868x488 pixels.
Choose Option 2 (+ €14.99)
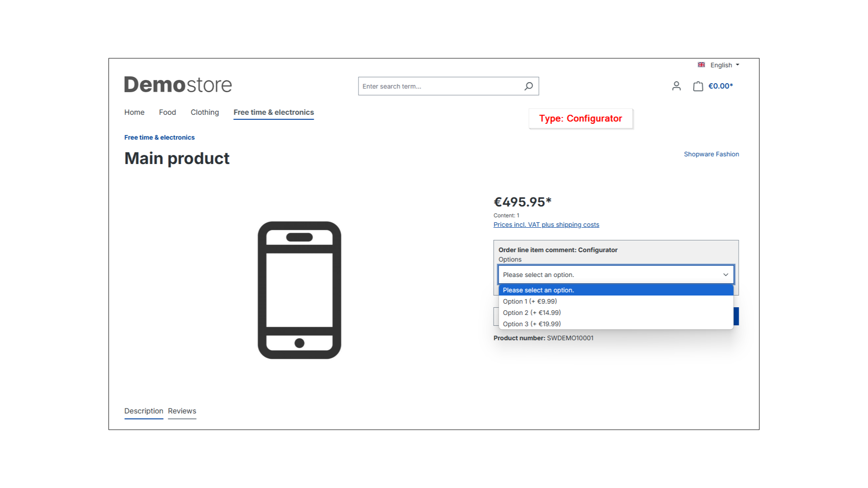pos(532,313)
